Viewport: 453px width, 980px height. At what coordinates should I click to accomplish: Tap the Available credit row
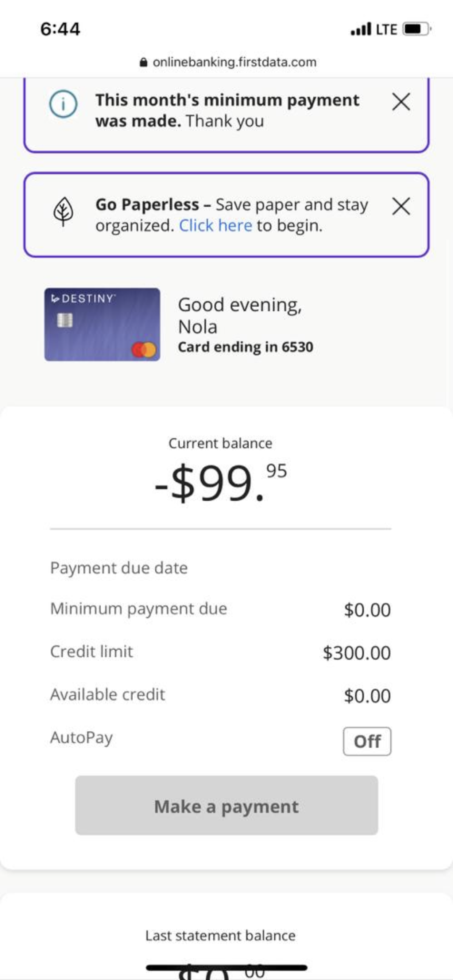220,695
